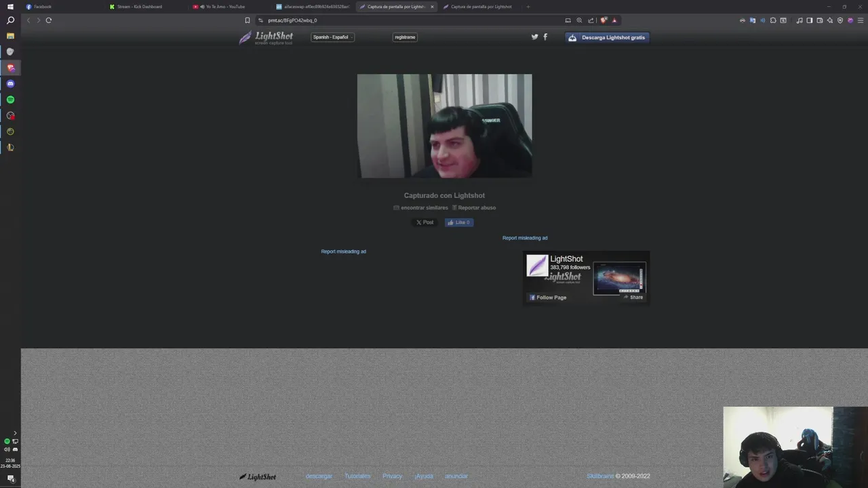Open the extensions puzzle icon
The width and height of the screenshot is (868, 488).
pyautogui.click(x=773, y=20)
